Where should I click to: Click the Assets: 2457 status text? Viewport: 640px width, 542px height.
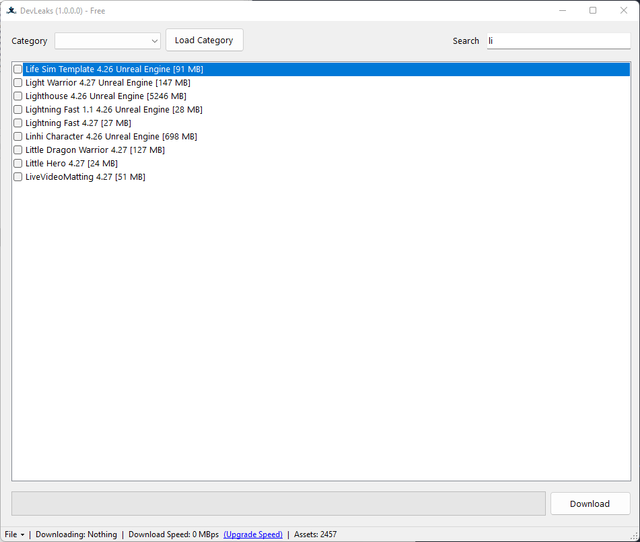315,534
